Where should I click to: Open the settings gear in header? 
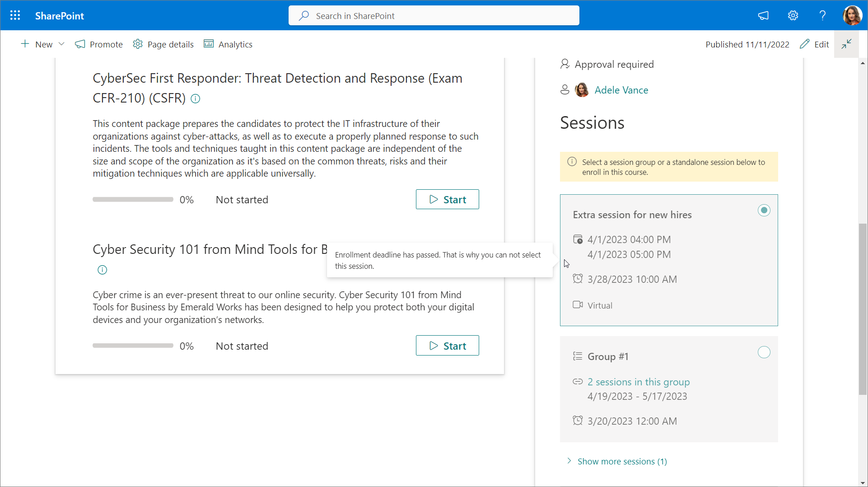(793, 16)
